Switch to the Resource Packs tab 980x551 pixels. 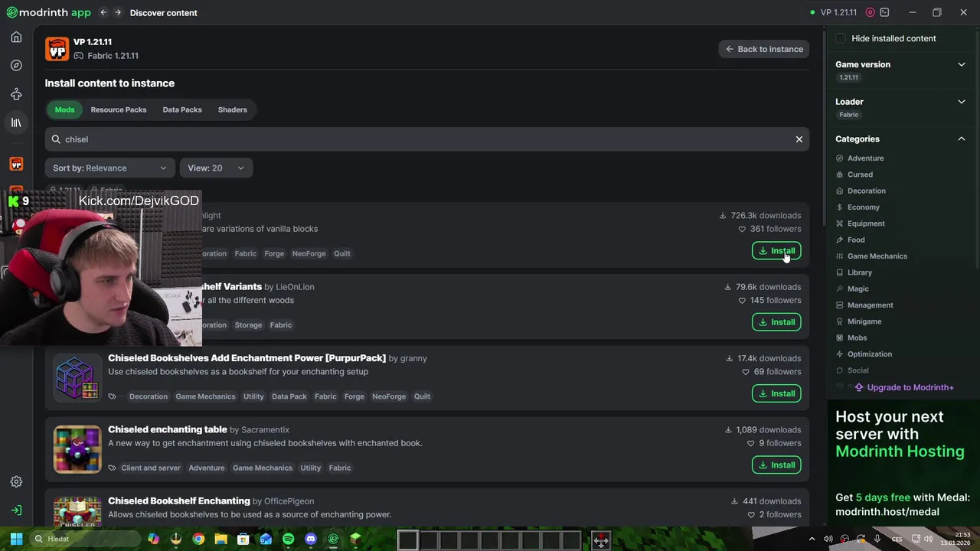(119, 109)
